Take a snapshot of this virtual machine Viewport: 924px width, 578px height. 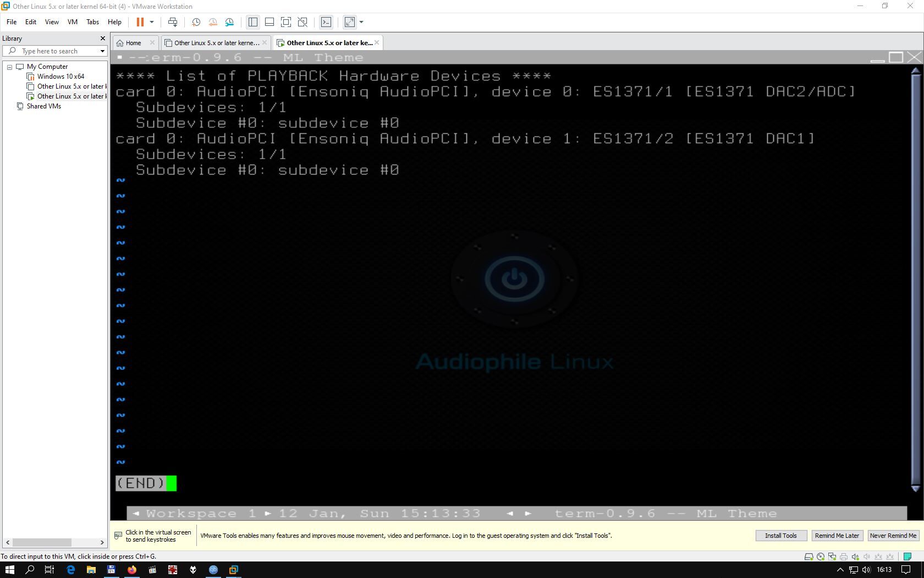click(x=196, y=22)
